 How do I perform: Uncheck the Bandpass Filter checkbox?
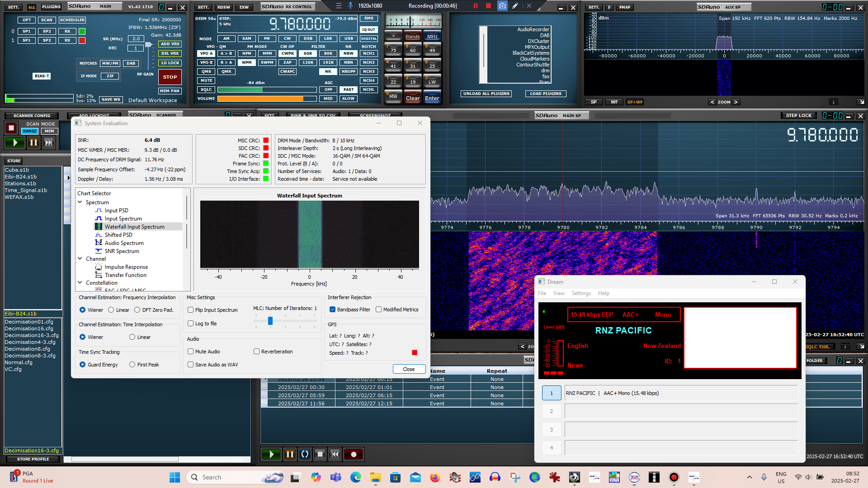(332, 310)
